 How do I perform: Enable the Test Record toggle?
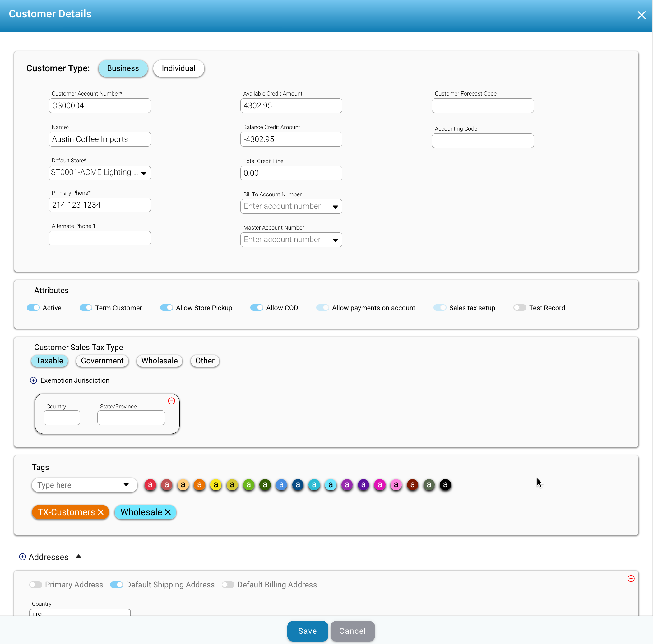coord(520,307)
